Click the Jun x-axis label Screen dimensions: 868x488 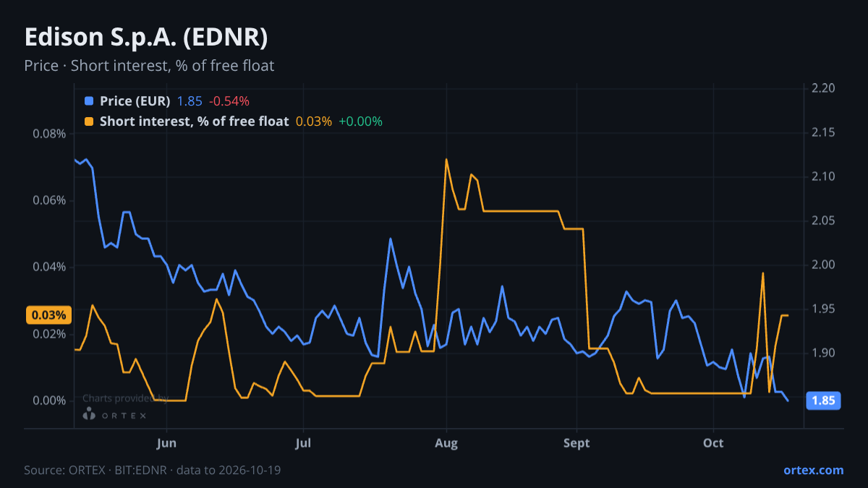coord(166,442)
